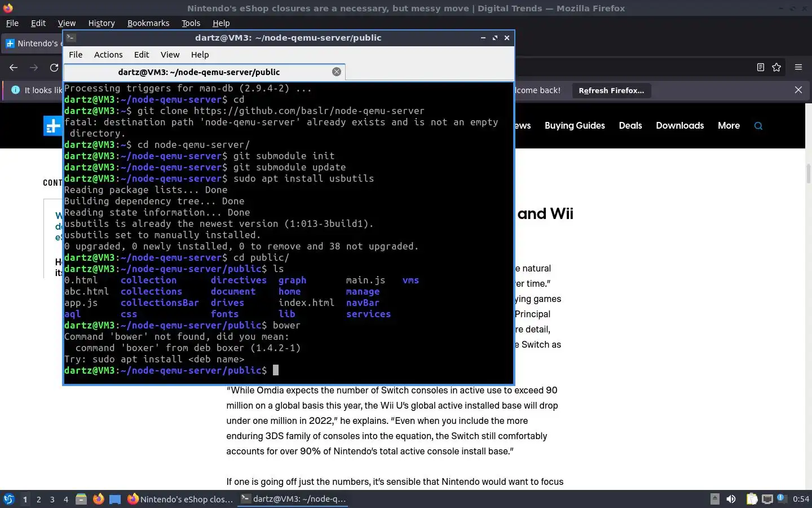Click show desktop icon in panel
812x508 pixels.
[115, 499]
